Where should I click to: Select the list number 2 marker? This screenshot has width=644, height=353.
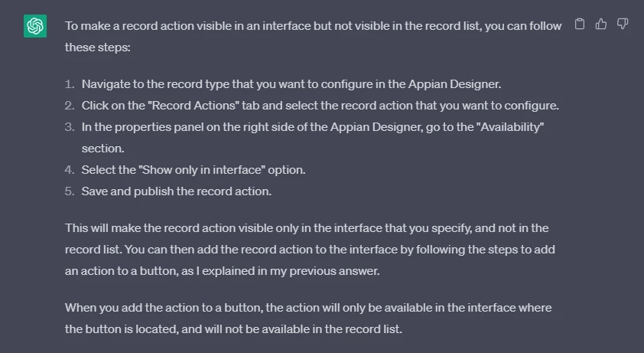(x=70, y=106)
